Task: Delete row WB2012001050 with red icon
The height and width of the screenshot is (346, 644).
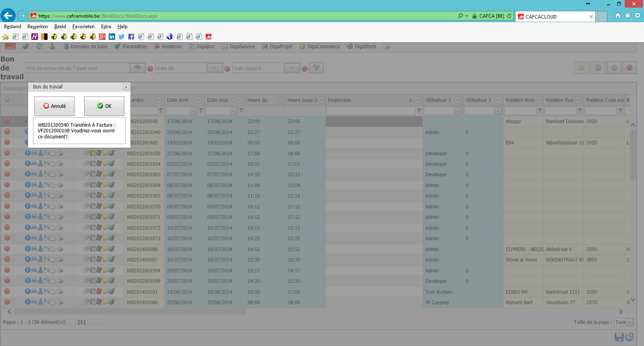Action: coord(7,153)
